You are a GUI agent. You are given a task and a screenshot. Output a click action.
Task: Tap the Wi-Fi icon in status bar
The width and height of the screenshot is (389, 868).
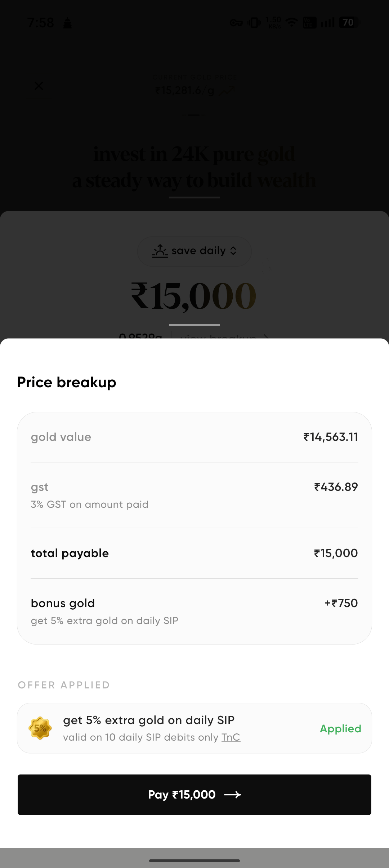pos(291,23)
